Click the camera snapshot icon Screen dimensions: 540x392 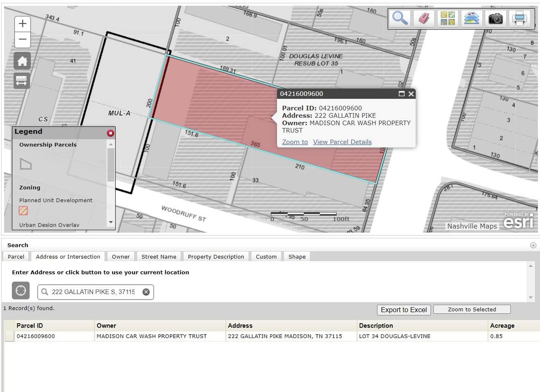496,19
